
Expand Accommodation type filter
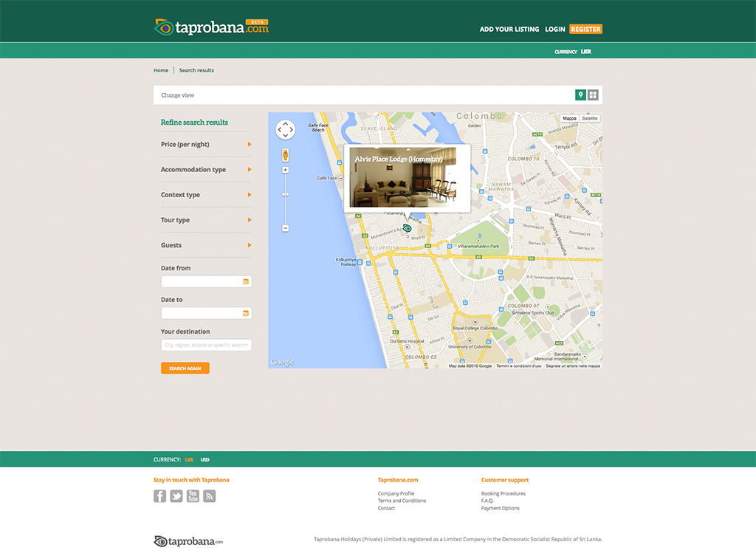tap(207, 169)
